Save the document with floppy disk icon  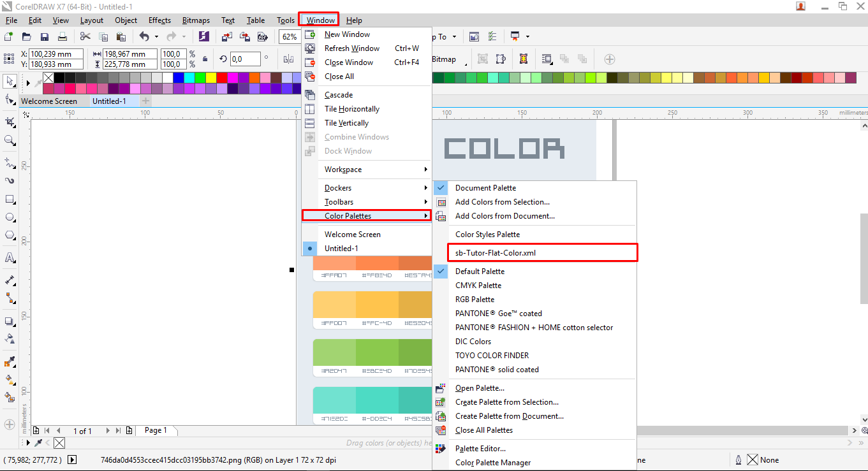pos(45,37)
